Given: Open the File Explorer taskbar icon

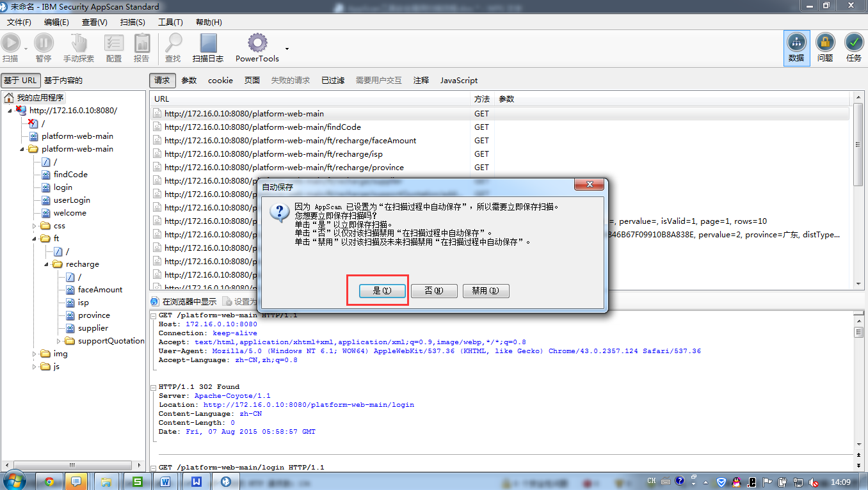Looking at the screenshot, I should (x=106, y=481).
